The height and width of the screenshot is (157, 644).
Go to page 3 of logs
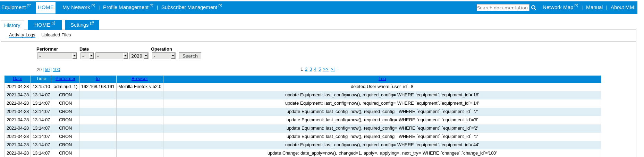[311, 69]
